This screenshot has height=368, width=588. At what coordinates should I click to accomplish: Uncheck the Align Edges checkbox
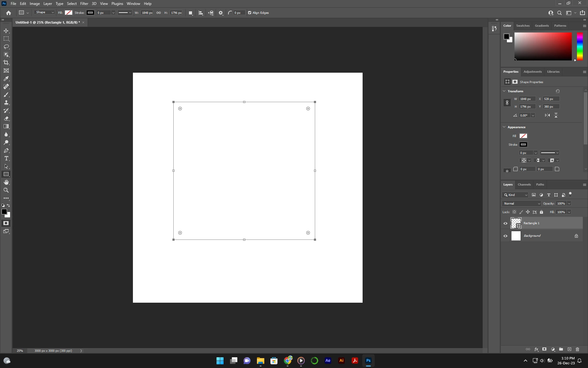point(250,13)
